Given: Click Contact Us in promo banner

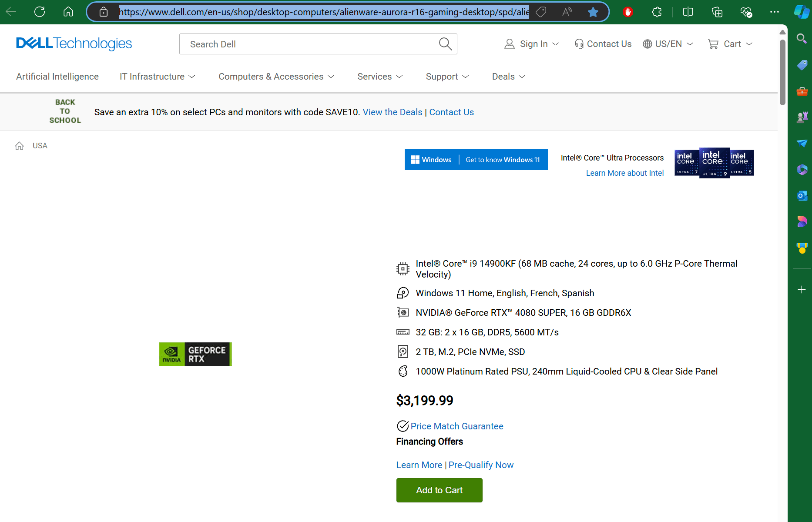Looking at the screenshot, I should click(451, 112).
